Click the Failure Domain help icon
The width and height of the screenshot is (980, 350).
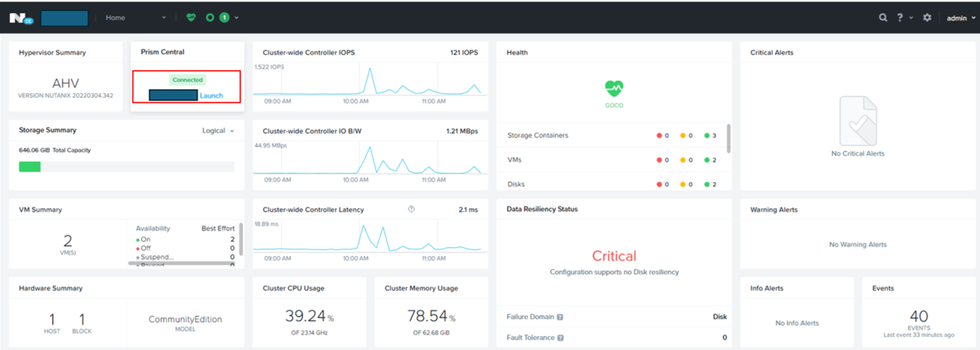click(560, 317)
